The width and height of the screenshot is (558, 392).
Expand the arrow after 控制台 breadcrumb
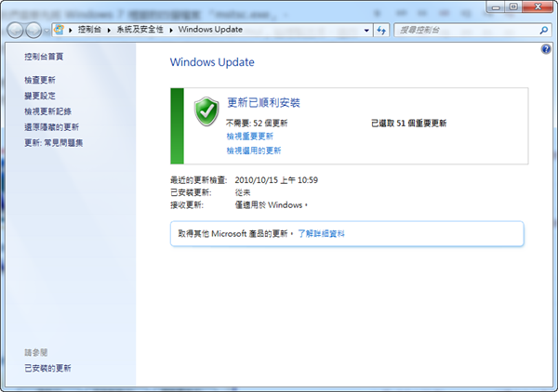click(x=109, y=31)
